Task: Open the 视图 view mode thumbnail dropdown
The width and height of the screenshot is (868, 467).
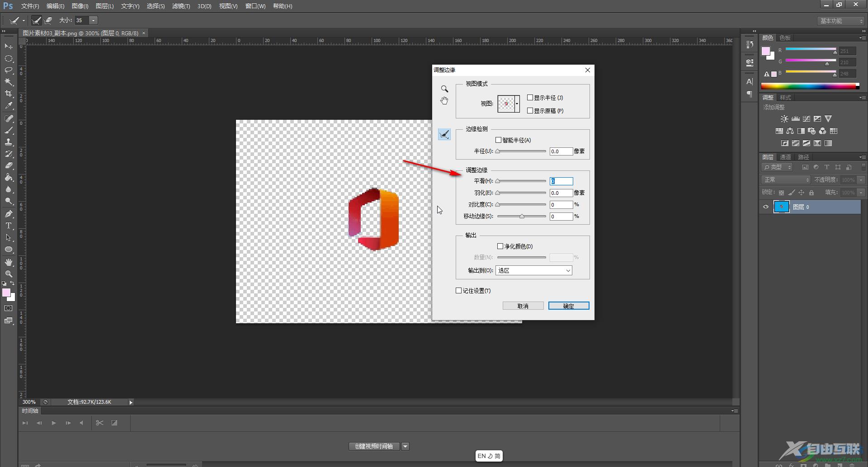Action: tap(517, 104)
